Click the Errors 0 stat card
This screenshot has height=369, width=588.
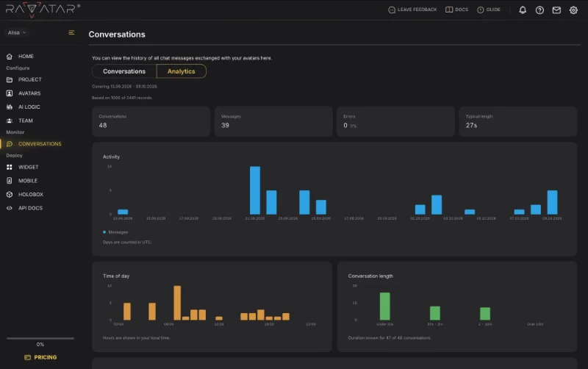click(395, 121)
